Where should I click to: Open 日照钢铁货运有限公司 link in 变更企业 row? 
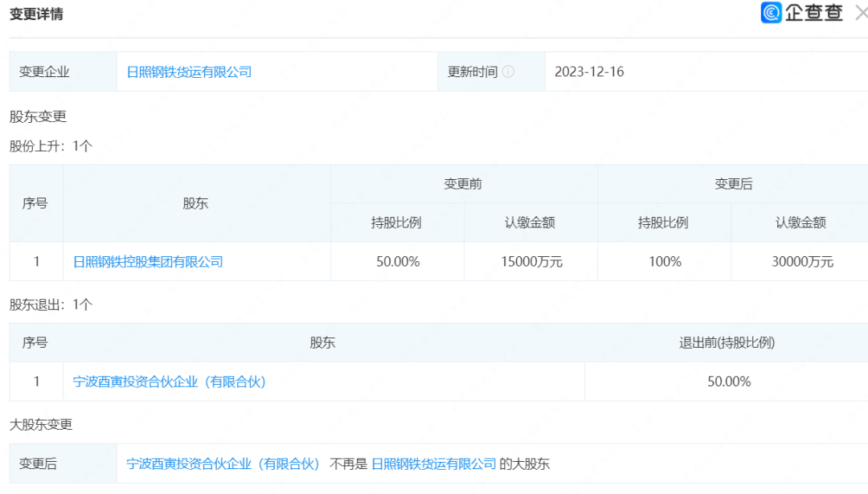[189, 71]
